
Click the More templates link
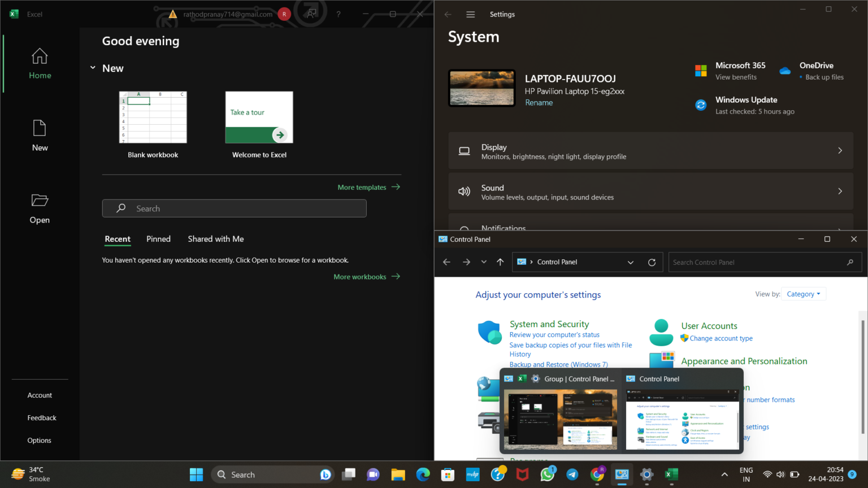point(362,187)
